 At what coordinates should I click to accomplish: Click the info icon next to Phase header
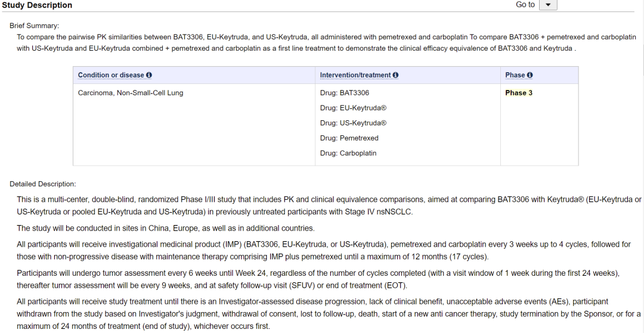coord(530,75)
